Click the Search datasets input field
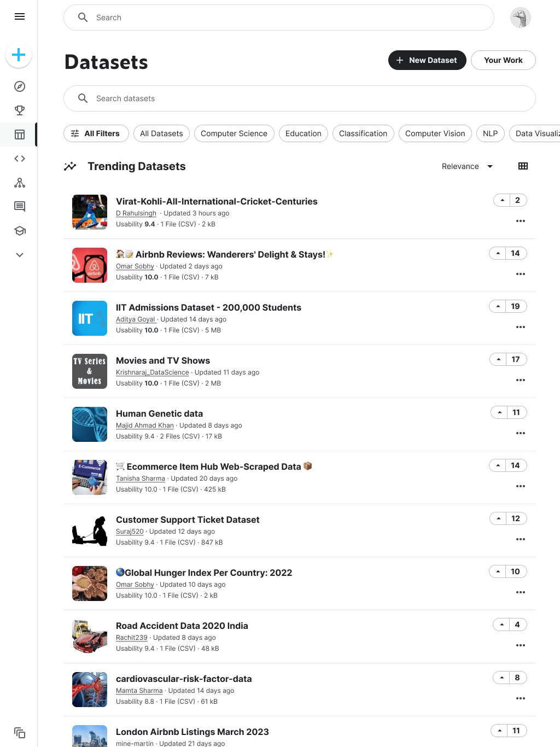The image size is (560, 747). tap(300, 98)
